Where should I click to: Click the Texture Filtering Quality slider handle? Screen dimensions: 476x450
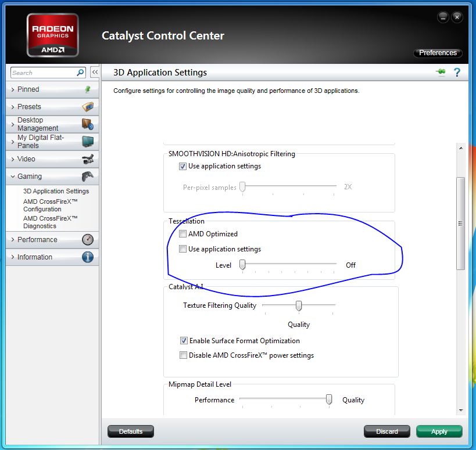click(x=299, y=305)
